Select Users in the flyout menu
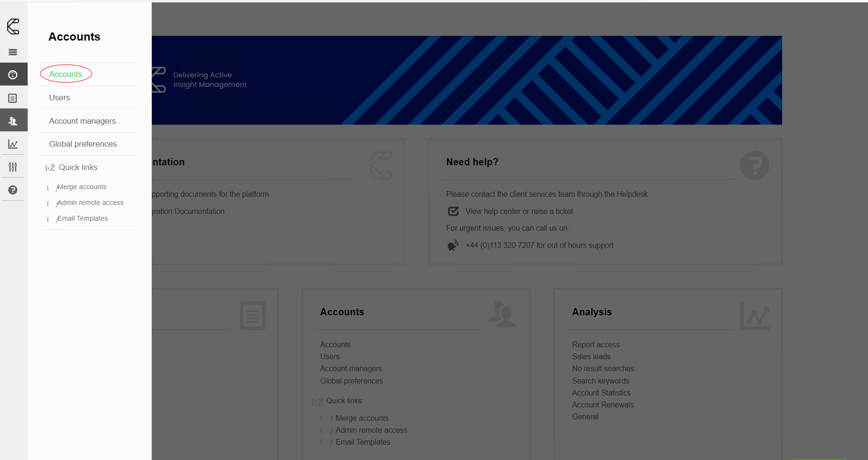 [60, 97]
